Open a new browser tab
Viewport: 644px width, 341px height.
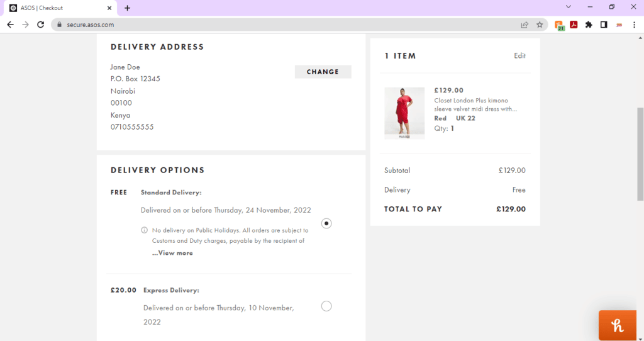pos(127,8)
